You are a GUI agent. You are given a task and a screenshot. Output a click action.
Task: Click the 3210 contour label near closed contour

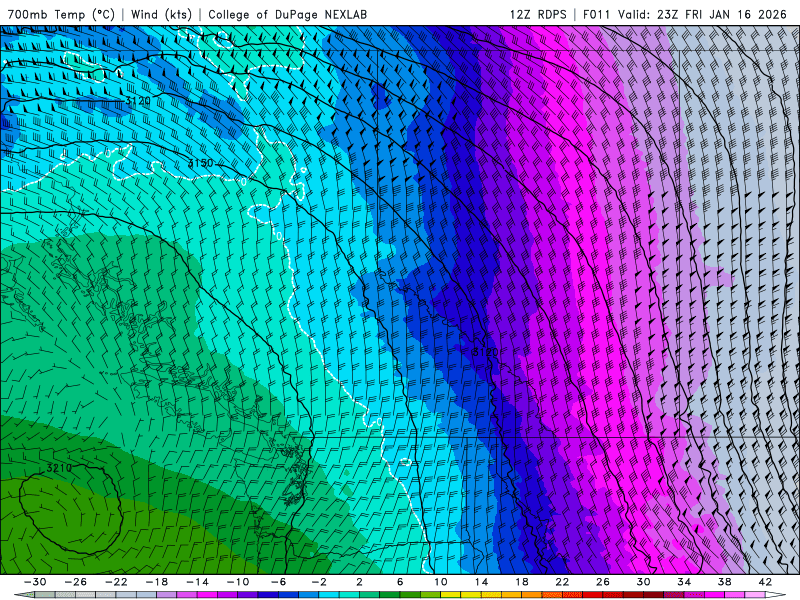pos(59,468)
